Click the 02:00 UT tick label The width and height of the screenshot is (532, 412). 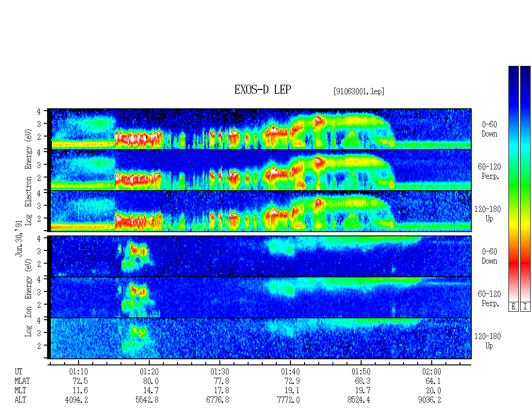point(431,372)
